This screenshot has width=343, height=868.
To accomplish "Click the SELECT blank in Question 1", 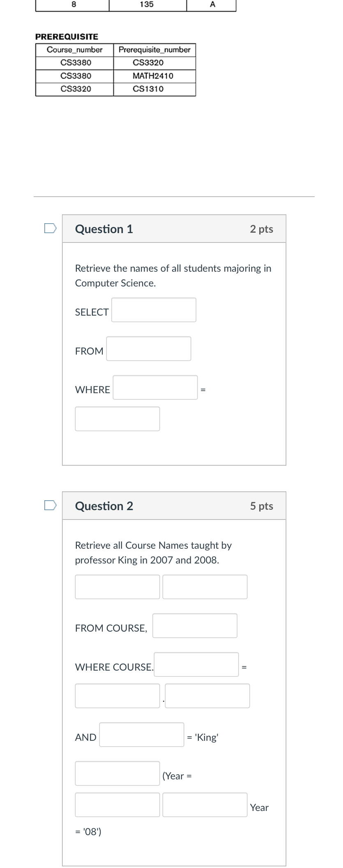I will [154, 310].
